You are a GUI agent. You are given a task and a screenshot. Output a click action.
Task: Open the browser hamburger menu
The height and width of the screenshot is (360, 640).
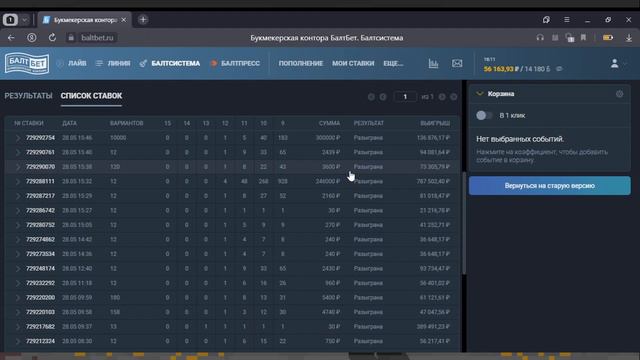click(567, 20)
